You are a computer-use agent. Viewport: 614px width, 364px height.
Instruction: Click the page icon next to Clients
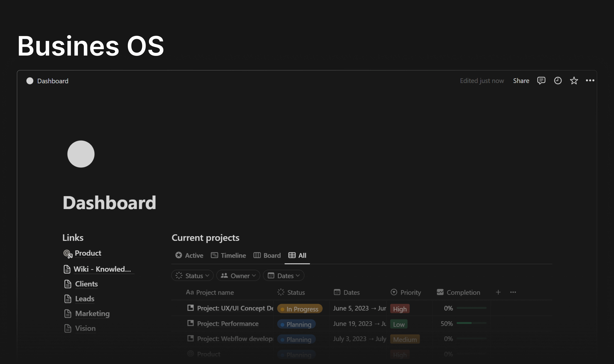point(67,284)
